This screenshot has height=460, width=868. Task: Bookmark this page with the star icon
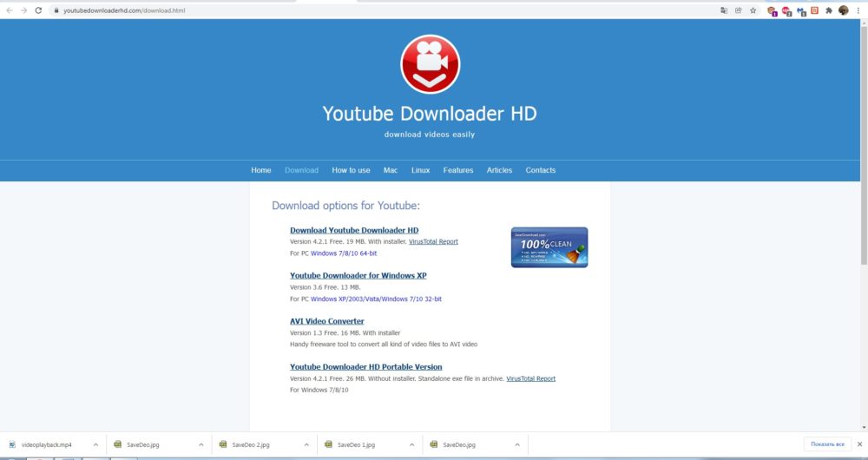[x=753, y=10]
